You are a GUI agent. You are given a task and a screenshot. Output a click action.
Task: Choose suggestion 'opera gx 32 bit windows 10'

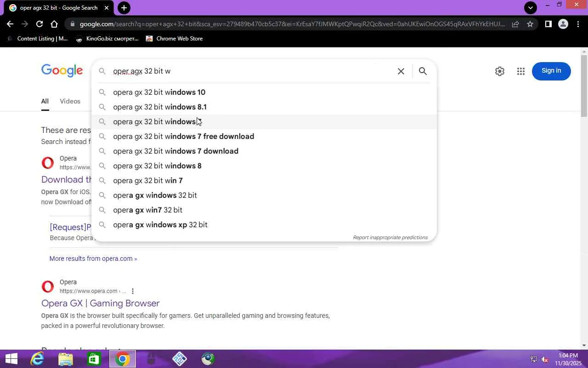tap(264, 92)
